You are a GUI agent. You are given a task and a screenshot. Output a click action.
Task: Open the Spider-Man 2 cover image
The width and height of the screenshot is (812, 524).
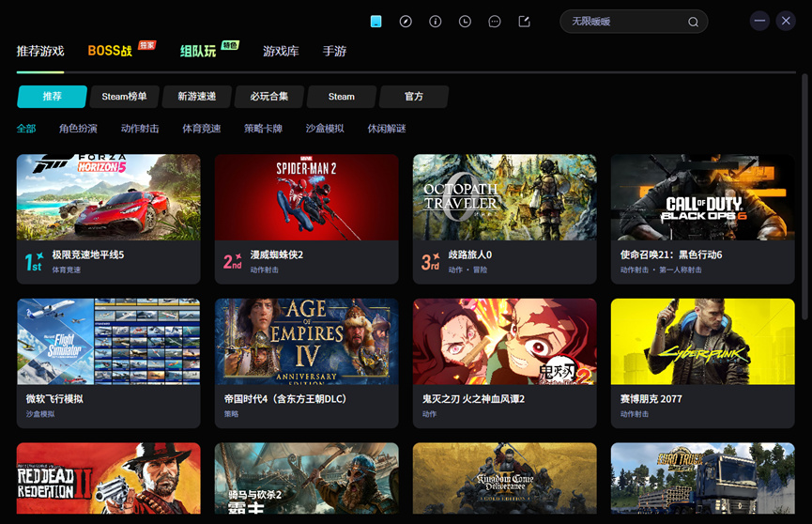307,197
